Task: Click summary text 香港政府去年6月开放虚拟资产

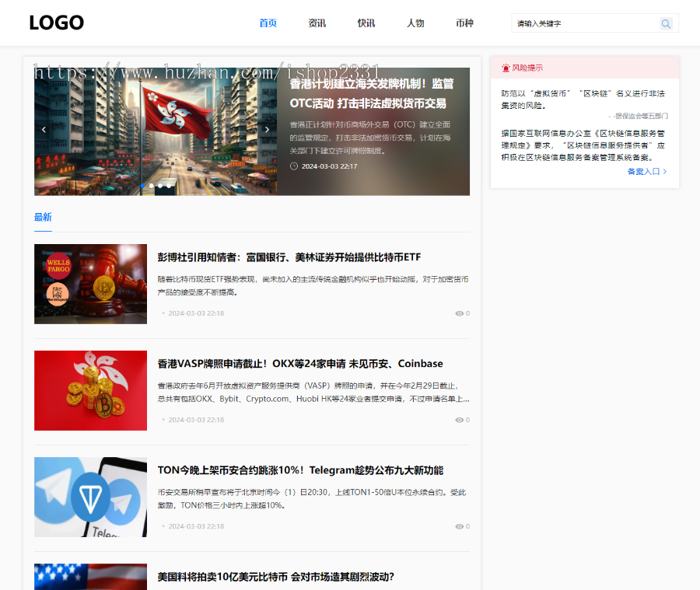Action: [x=313, y=393]
